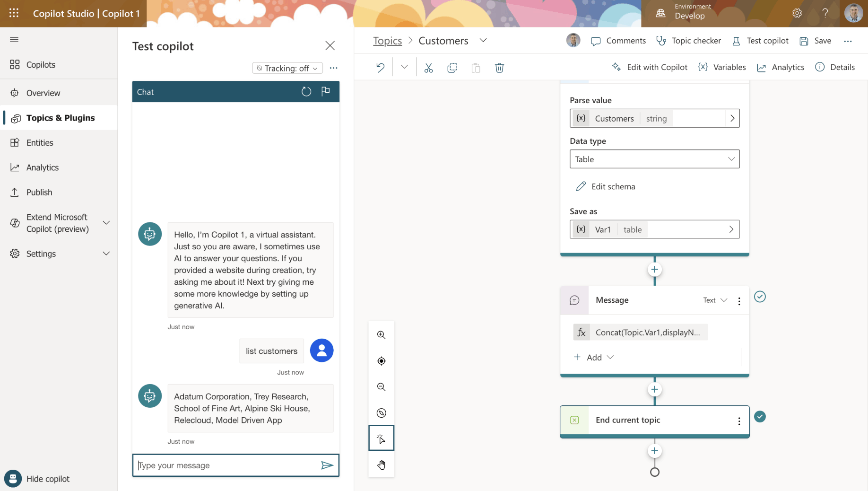Delete the selected node

[x=499, y=68]
